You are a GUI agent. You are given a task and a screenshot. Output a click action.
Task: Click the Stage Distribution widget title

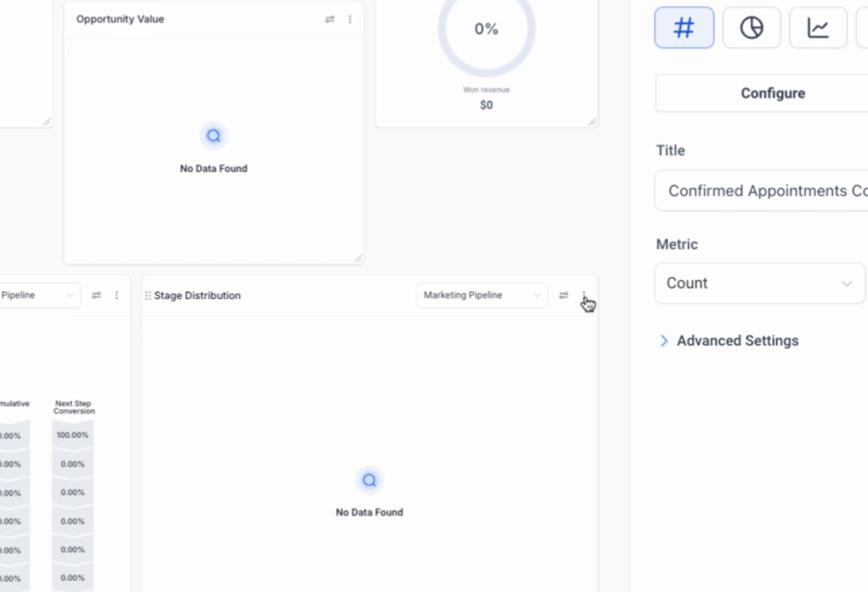(197, 296)
